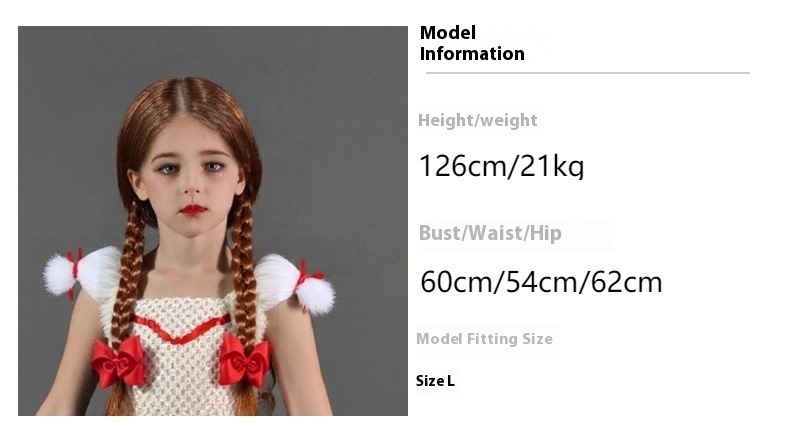Viewport: 790px width, 434px height.
Task: Click the right red bow in photo
Action: [244, 359]
